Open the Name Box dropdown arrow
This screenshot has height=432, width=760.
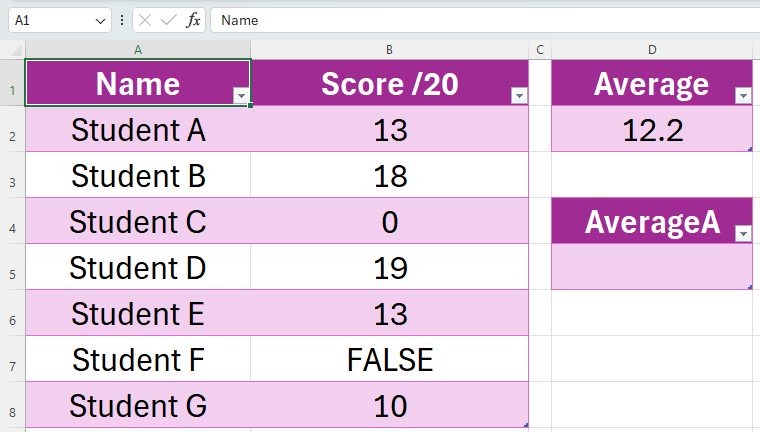(x=100, y=20)
